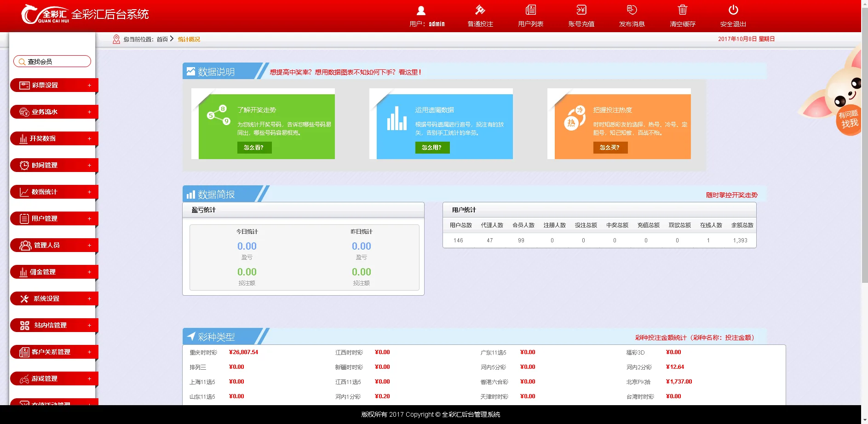Click 发布消息 publish message icon

coord(632,10)
